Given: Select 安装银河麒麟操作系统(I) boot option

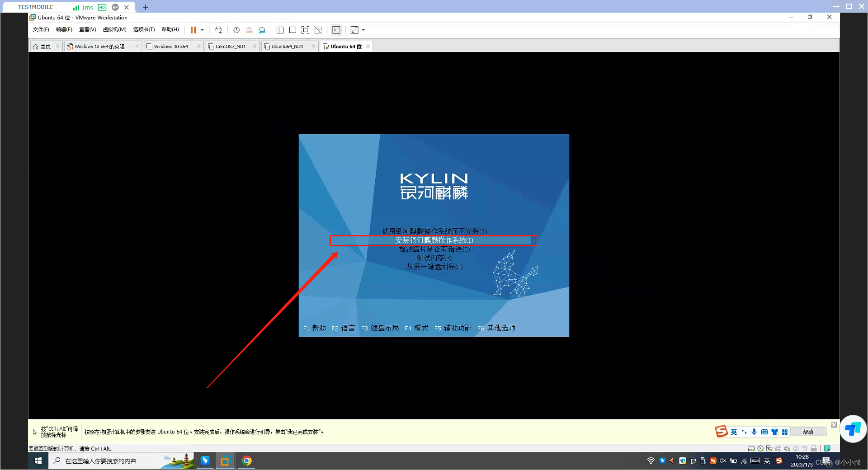Looking at the screenshot, I should pos(434,240).
